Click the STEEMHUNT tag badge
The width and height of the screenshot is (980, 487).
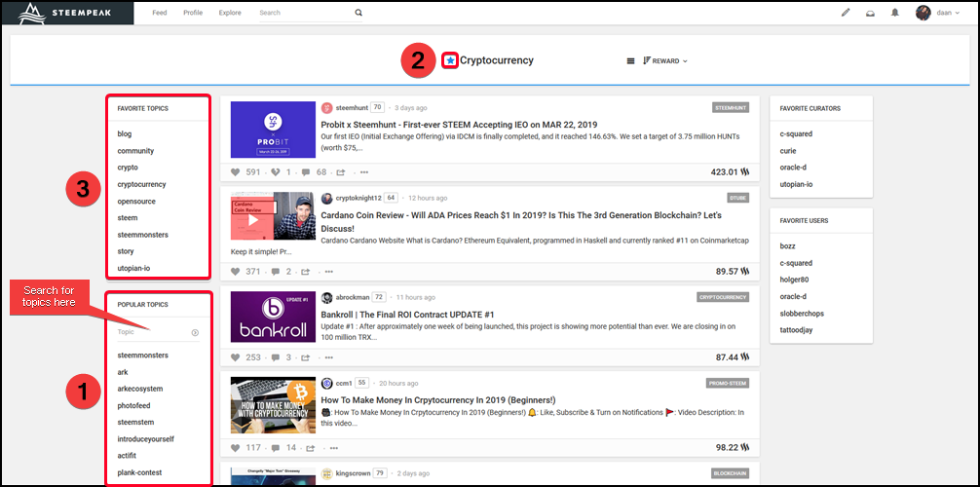pyautogui.click(x=730, y=107)
